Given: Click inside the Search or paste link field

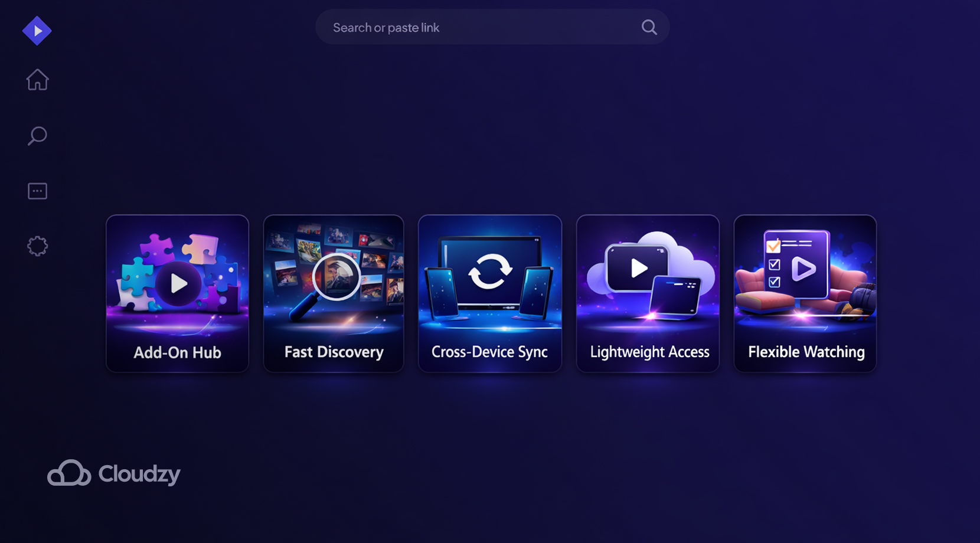Looking at the screenshot, I should click(472, 27).
